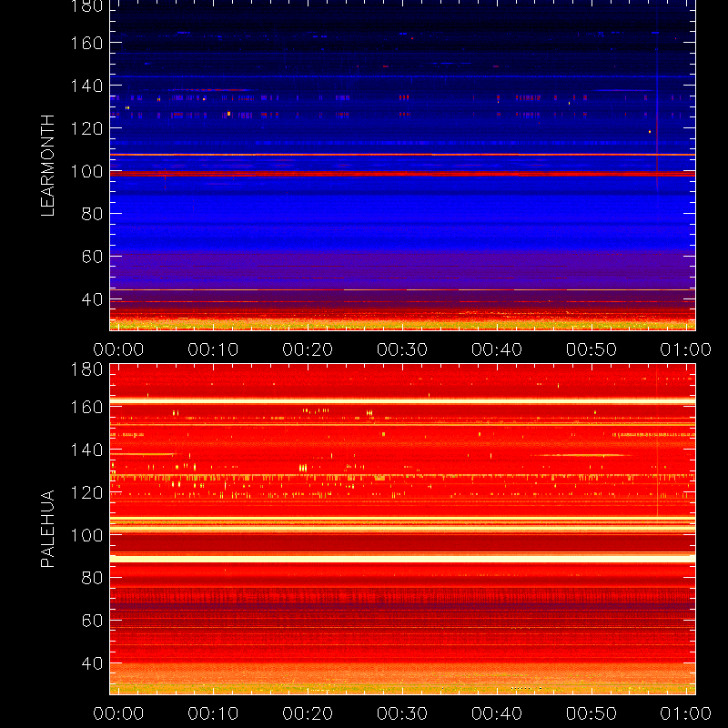Pick the 00:00 time label under LEARMONTH plot
This screenshot has width=728, height=728.
(x=118, y=349)
